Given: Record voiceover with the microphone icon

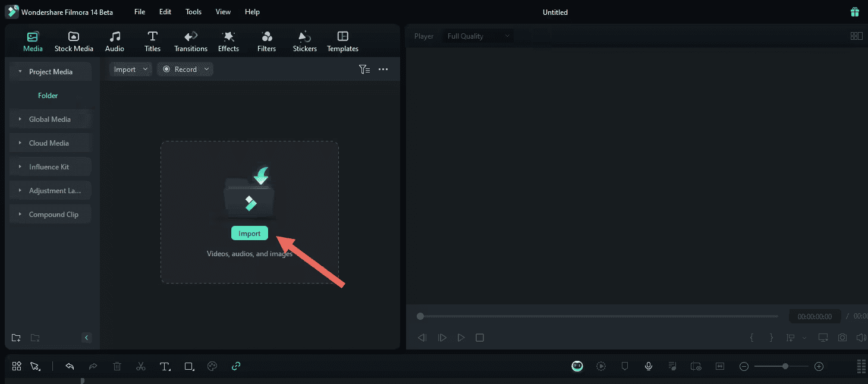Looking at the screenshot, I should 649,366.
